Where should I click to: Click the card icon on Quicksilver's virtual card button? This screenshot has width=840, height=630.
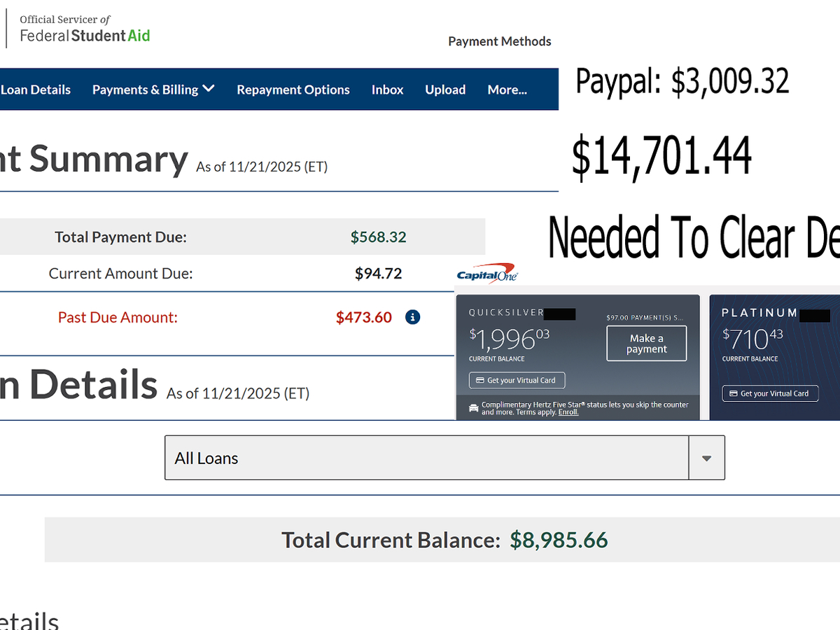tap(479, 380)
